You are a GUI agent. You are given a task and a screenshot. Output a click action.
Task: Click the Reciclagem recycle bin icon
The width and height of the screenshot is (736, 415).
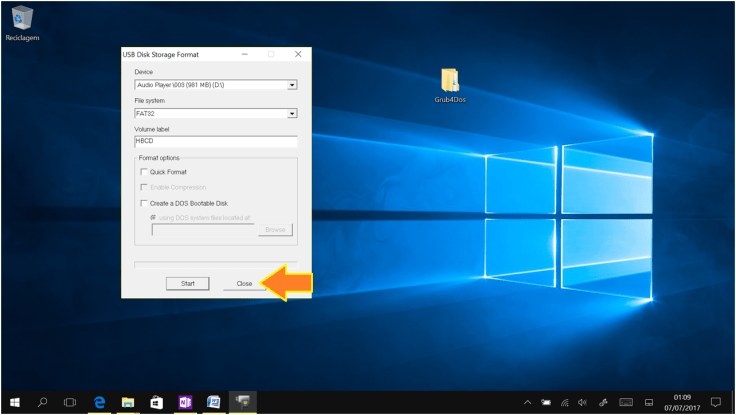(22, 18)
